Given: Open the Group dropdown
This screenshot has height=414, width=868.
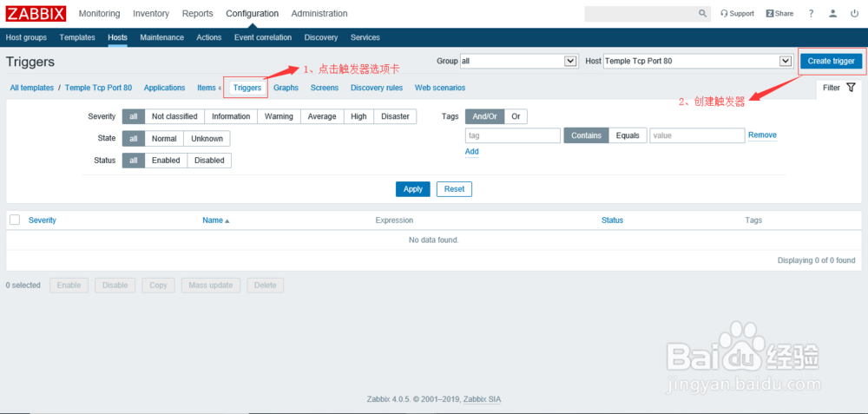Looking at the screenshot, I should point(519,61).
